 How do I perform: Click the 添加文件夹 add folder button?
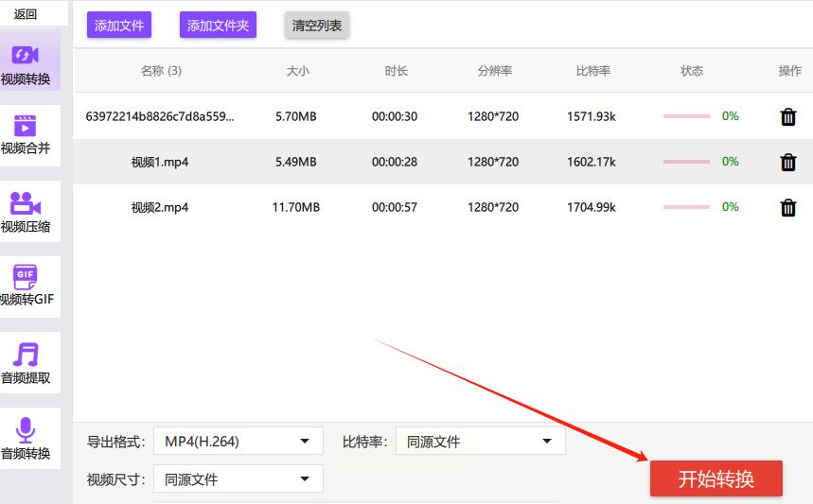point(218,26)
